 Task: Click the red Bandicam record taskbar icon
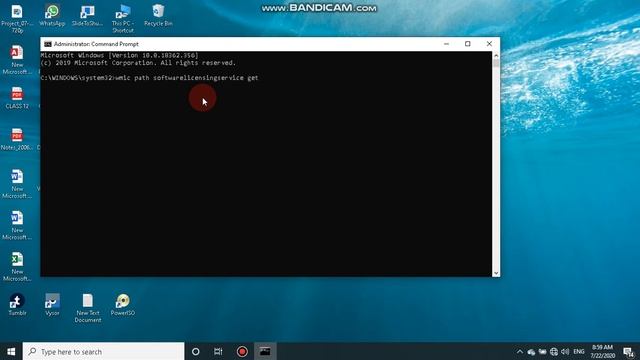[x=242, y=351]
